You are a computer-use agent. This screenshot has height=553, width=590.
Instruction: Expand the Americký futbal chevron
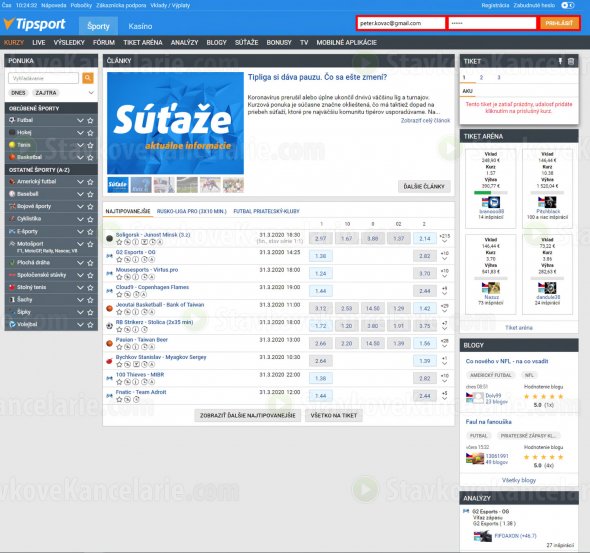80,182
